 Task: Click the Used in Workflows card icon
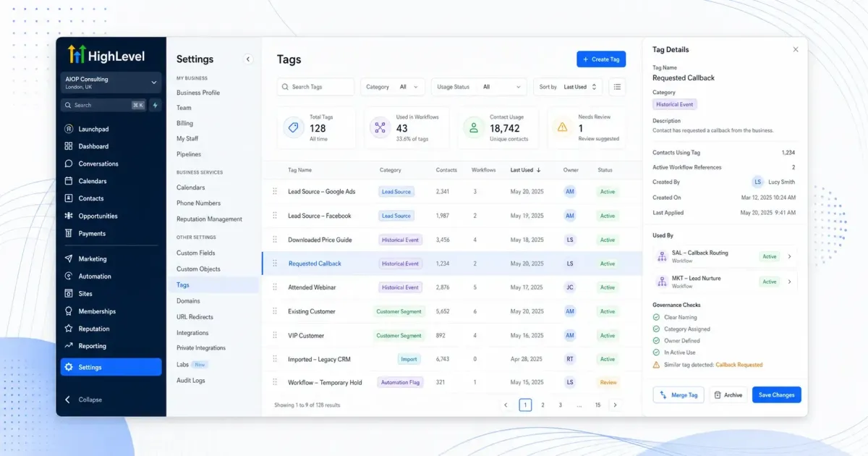[380, 127]
